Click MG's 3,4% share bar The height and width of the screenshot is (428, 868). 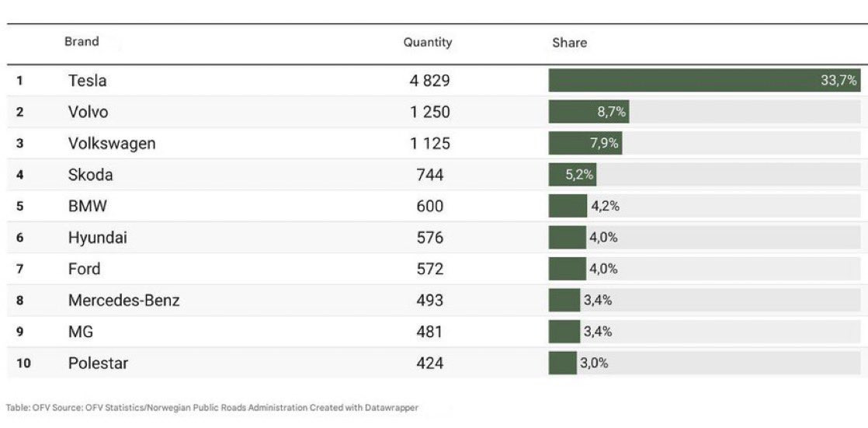coord(564,332)
